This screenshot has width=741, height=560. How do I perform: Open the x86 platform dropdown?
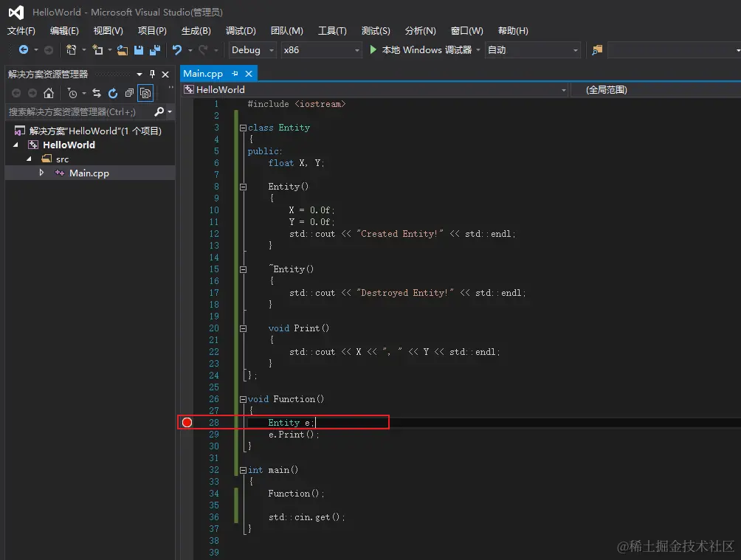pos(322,50)
